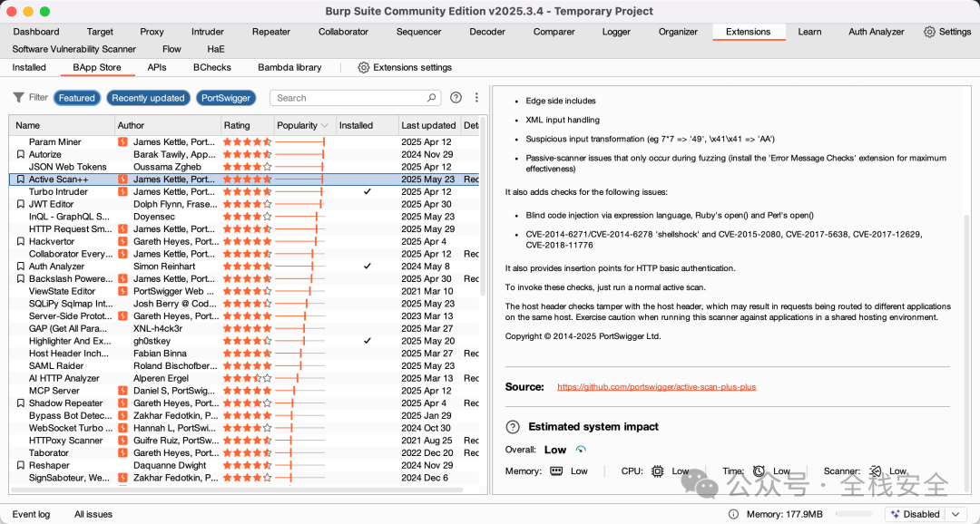The height and width of the screenshot is (524, 980).
Task: Click the CPU chip impact icon
Action: 657,471
